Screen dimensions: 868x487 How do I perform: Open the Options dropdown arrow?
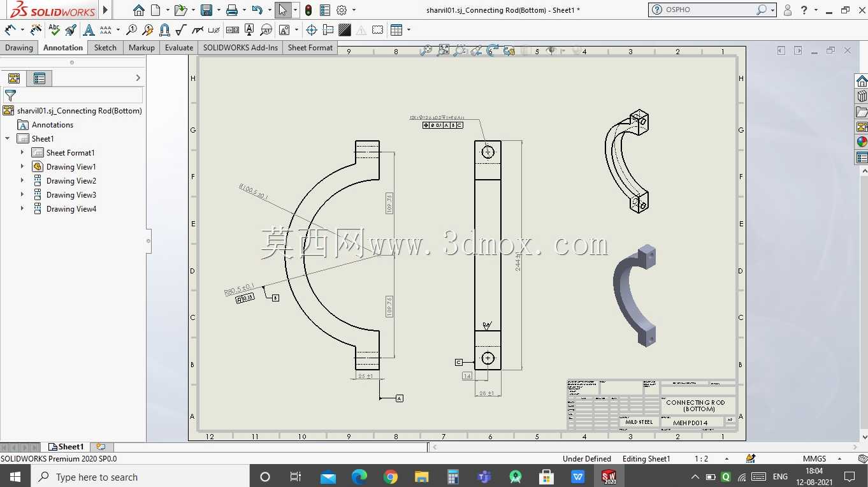(354, 10)
